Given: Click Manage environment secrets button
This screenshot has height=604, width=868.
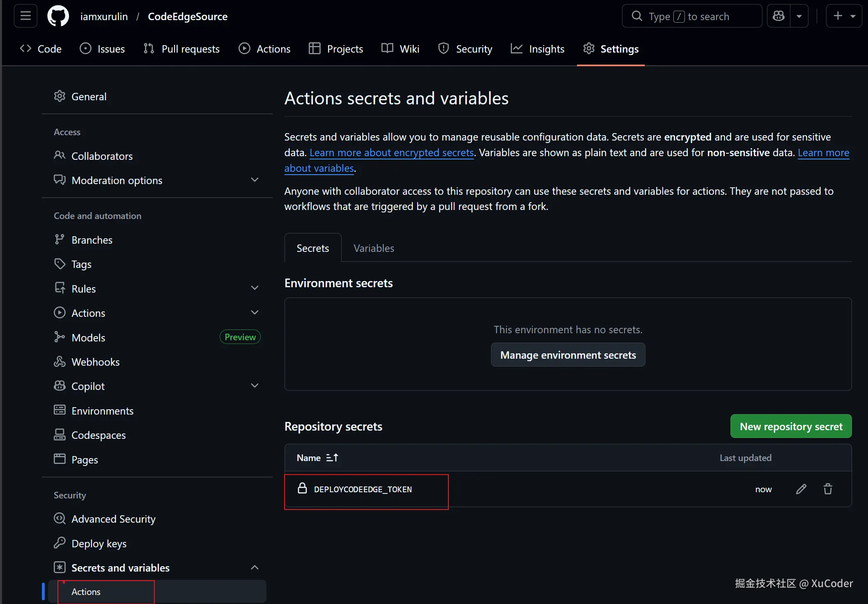Looking at the screenshot, I should 568,355.
